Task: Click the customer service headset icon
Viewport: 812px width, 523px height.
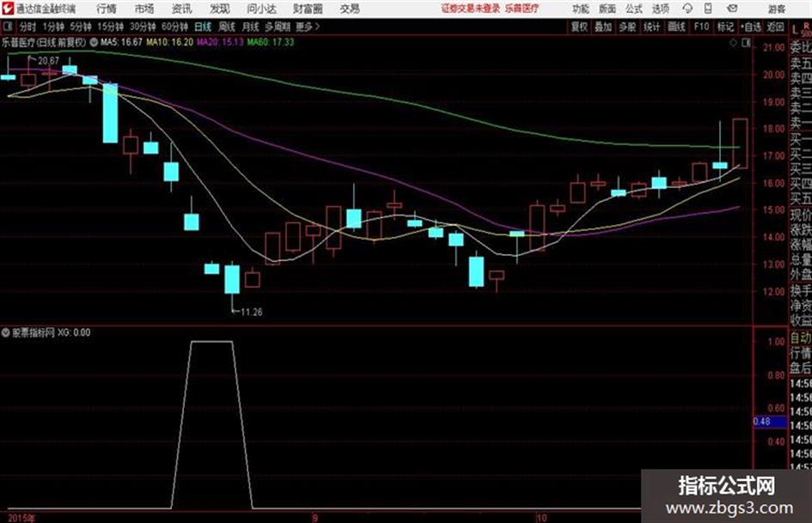Action: (x=687, y=9)
